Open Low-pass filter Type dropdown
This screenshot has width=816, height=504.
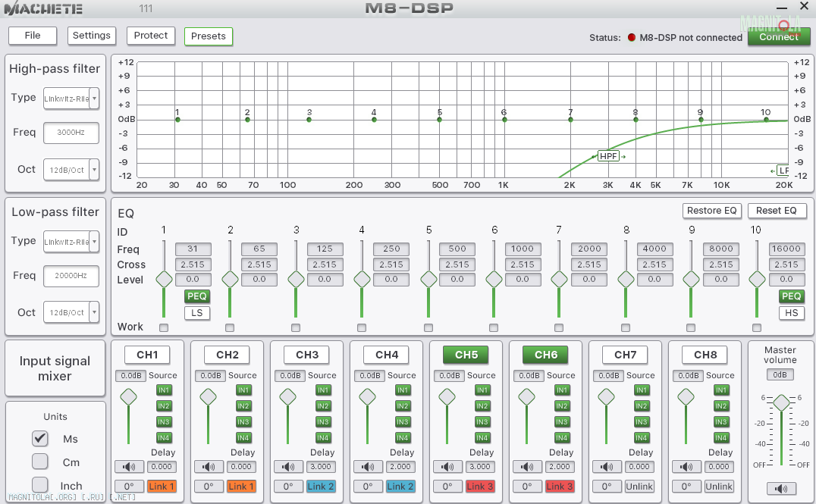(x=94, y=241)
